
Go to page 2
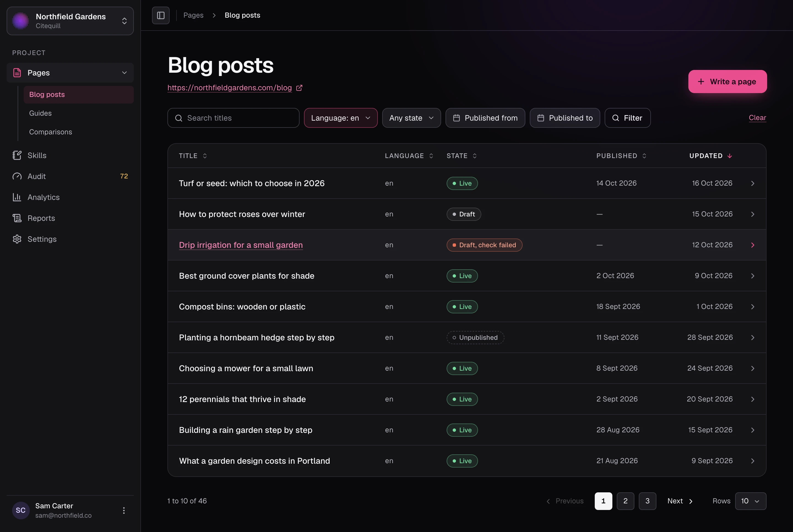tap(625, 501)
